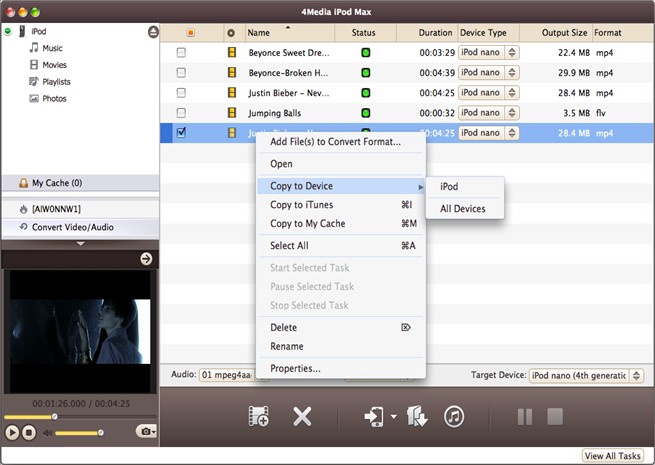
Task: Mute audio with the speaker icon
Action: click(47, 433)
